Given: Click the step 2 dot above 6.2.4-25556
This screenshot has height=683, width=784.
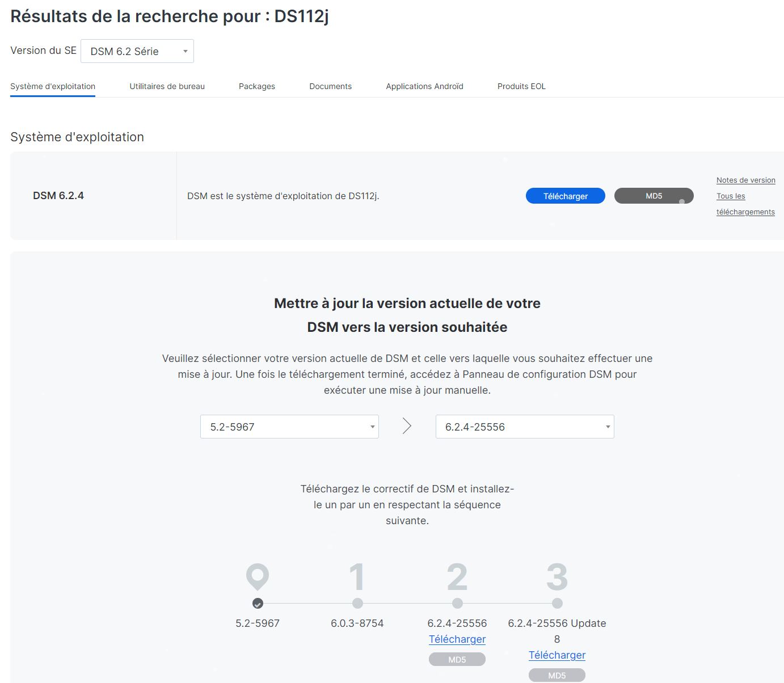Looking at the screenshot, I should pyautogui.click(x=457, y=603).
